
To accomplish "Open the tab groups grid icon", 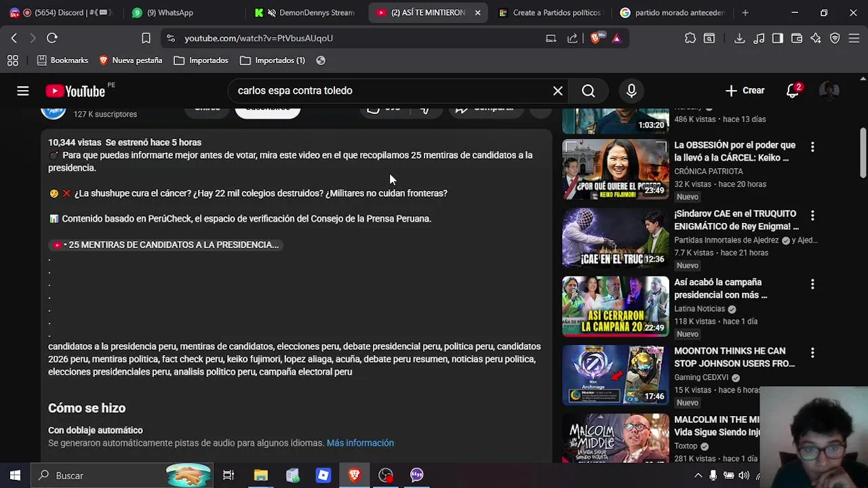I will click(x=13, y=60).
